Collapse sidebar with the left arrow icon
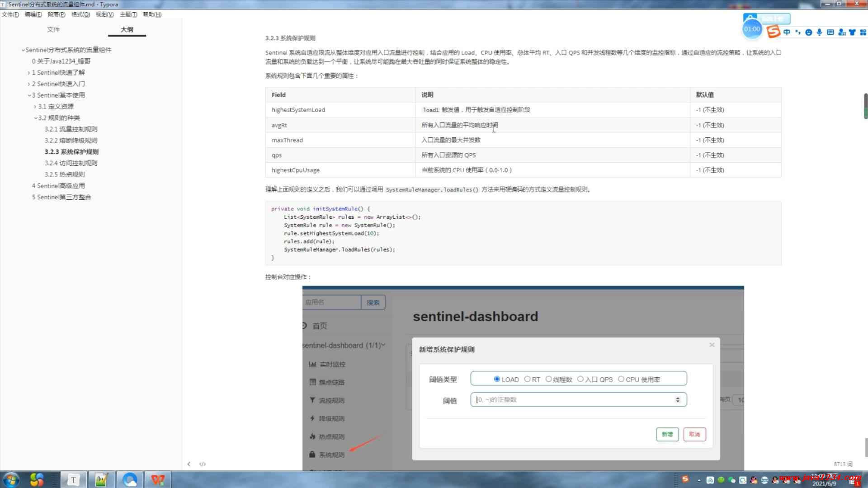This screenshot has width=868, height=488. click(x=189, y=464)
